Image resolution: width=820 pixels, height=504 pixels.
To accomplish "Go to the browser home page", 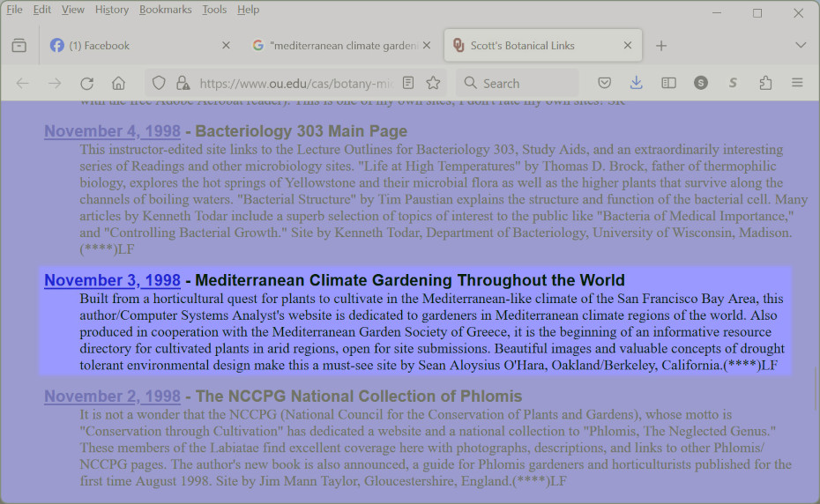I will coord(118,83).
